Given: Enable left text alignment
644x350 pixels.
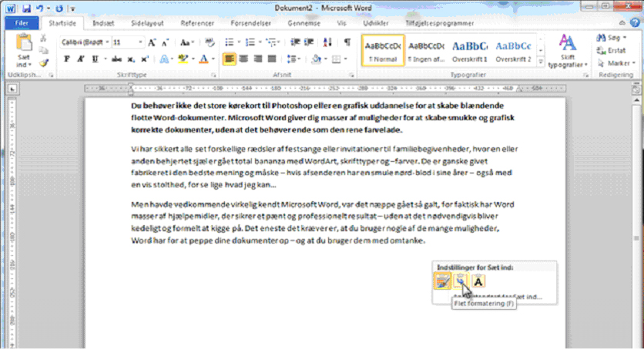Looking at the screenshot, I should coord(229,59).
